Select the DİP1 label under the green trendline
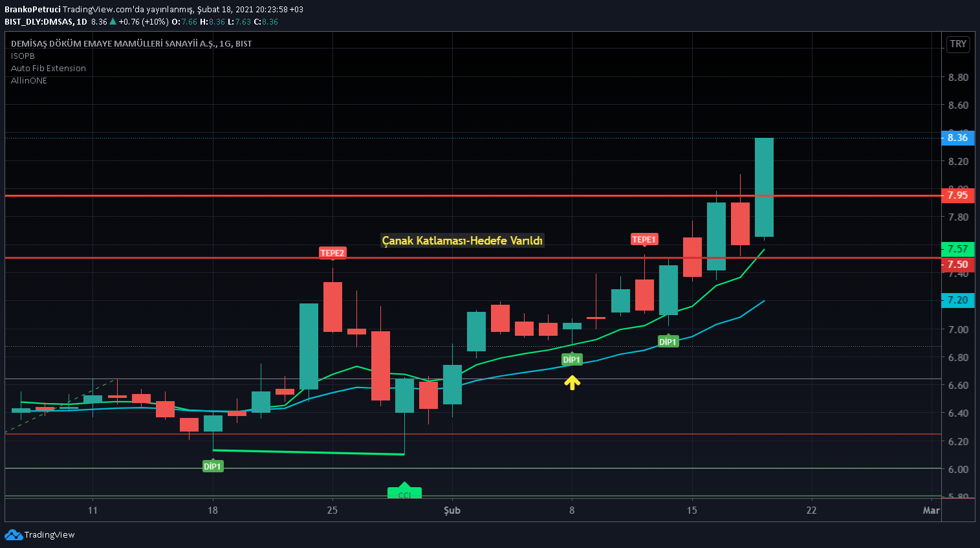 pyautogui.click(x=213, y=466)
